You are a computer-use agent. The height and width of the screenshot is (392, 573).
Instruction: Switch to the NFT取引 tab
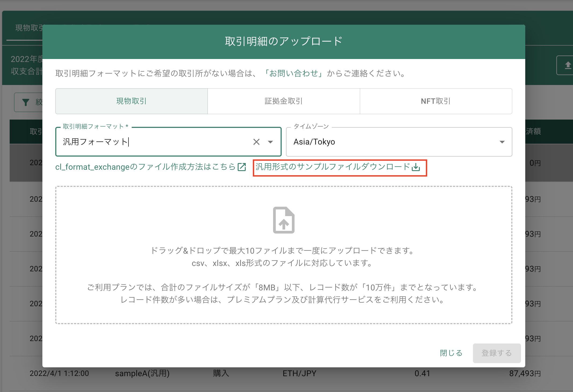[x=436, y=101]
